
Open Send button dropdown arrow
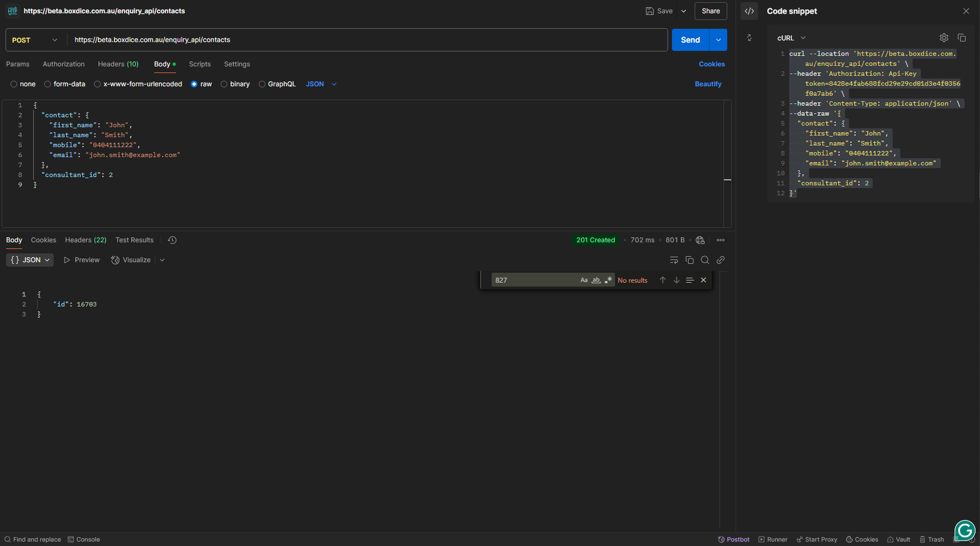click(718, 40)
